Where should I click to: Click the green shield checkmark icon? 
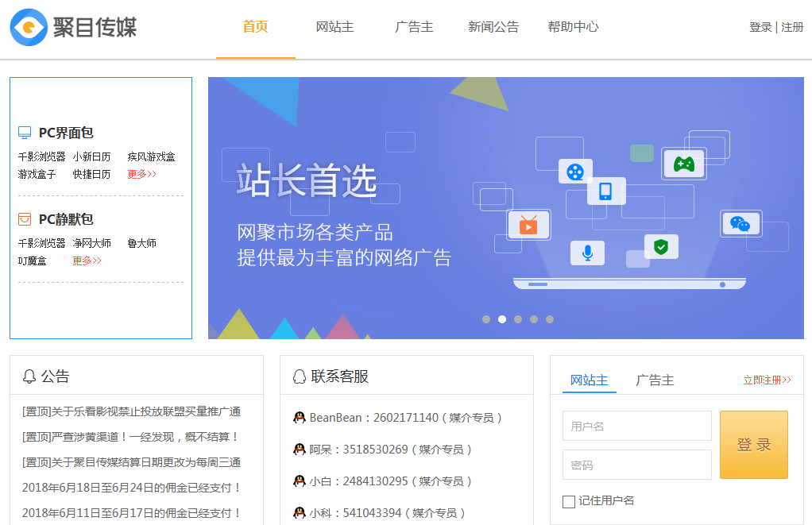pos(660,247)
